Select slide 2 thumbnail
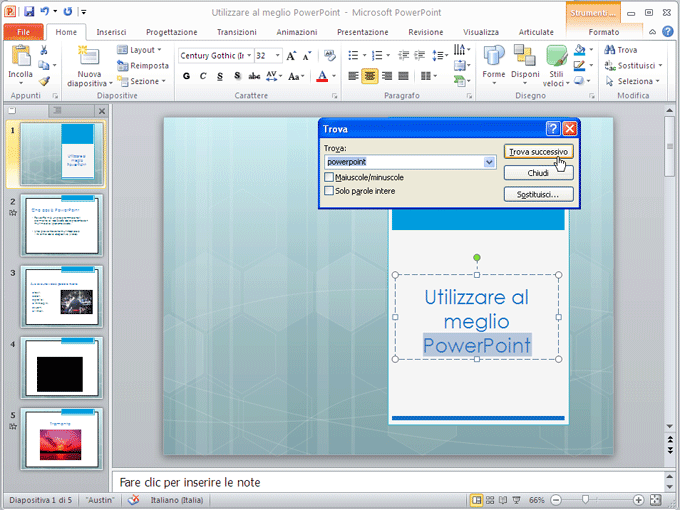Image resolution: width=680 pixels, height=510 pixels. [62, 225]
